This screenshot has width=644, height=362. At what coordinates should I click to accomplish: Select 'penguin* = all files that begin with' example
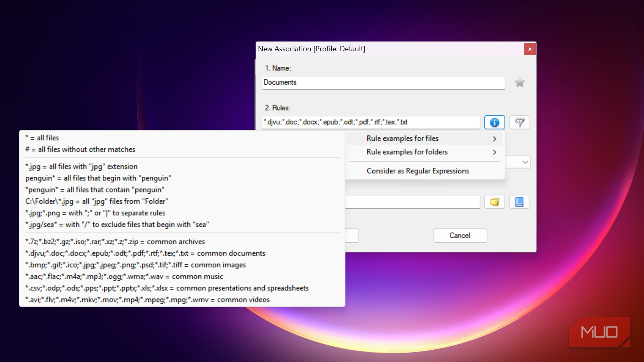pos(182,178)
